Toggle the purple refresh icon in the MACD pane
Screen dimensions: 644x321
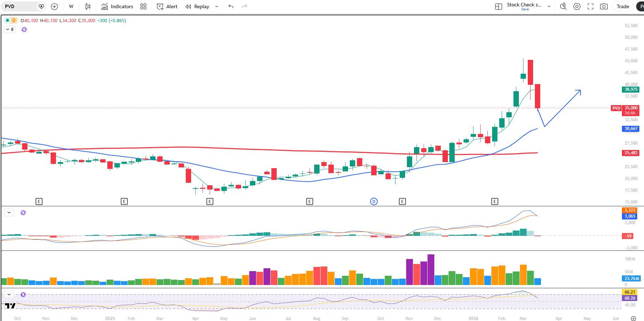(23, 213)
